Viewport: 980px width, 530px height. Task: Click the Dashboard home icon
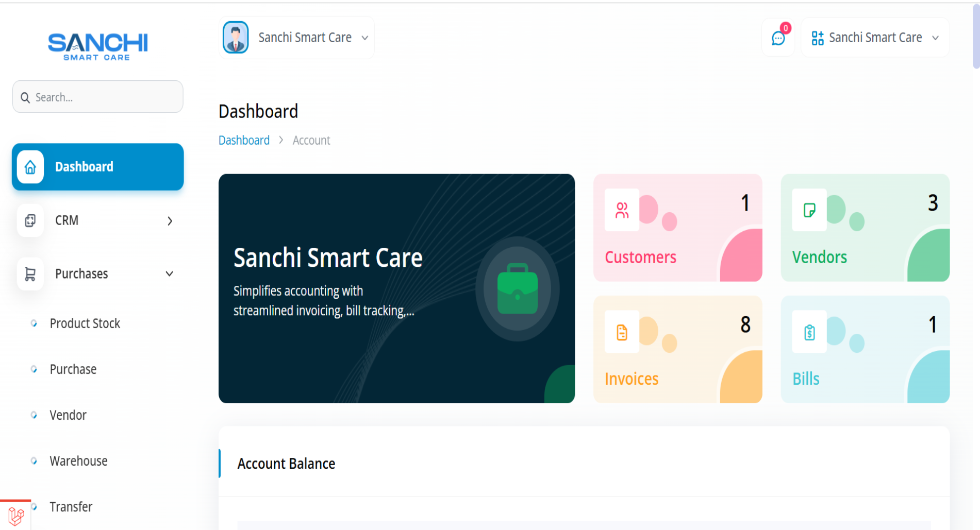click(30, 167)
